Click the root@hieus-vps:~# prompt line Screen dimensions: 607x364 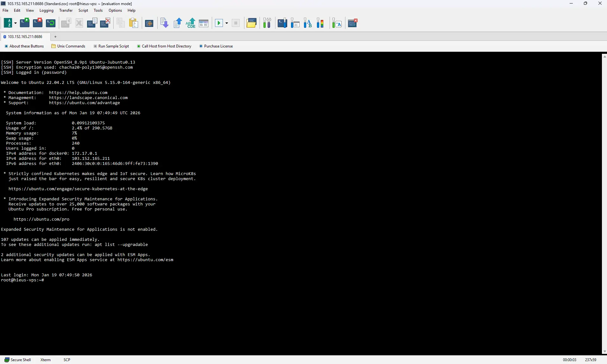(22, 280)
